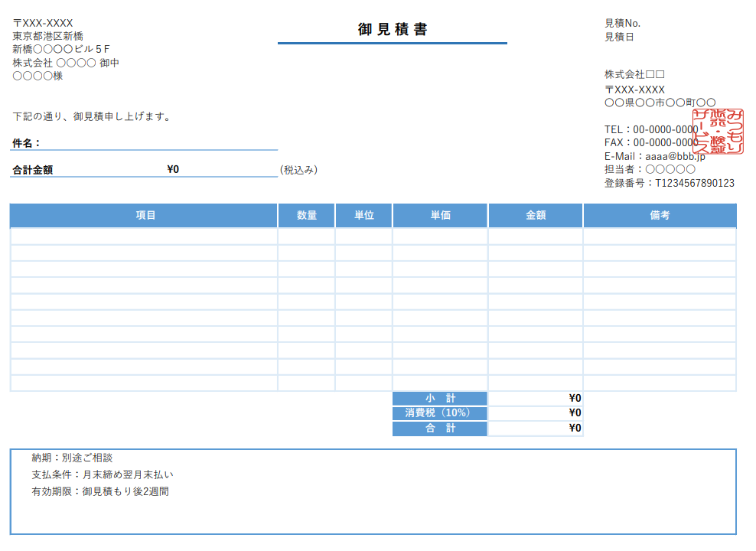This screenshot has width=756, height=551.
Task: Select the 項目 column header
Action: 145,216
